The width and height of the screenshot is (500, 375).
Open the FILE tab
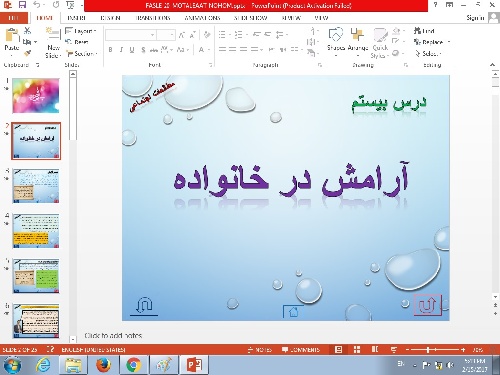click(13, 18)
